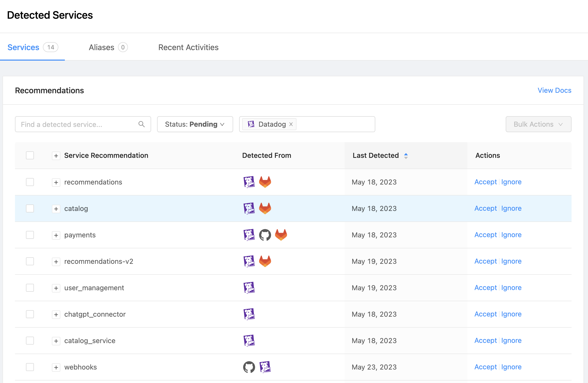Click the GitLab icon in catalog row
Image resolution: width=588 pixels, height=383 pixels.
pyautogui.click(x=265, y=208)
